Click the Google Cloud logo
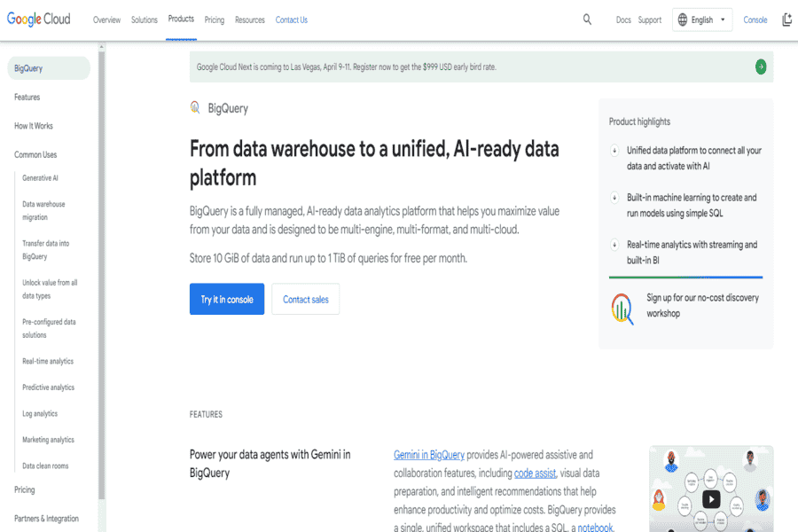 (x=39, y=20)
